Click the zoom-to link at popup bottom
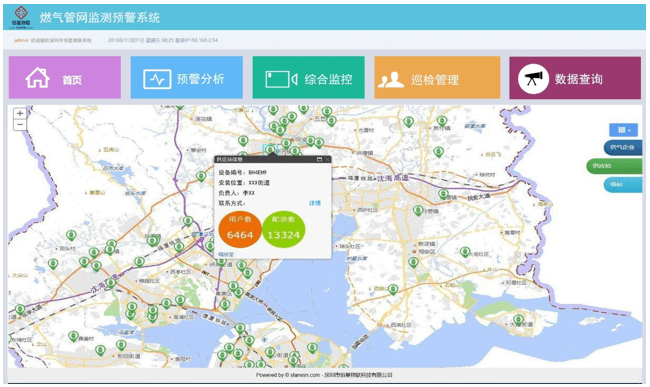This screenshot has height=387, width=650. click(x=226, y=254)
